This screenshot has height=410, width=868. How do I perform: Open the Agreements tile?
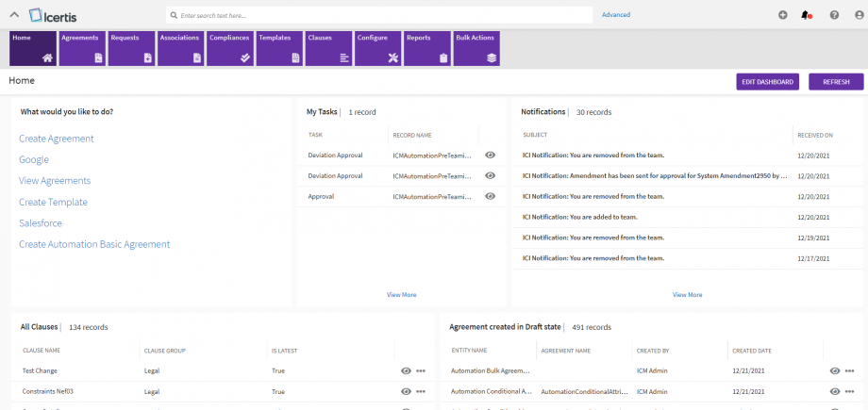point(82,49)
